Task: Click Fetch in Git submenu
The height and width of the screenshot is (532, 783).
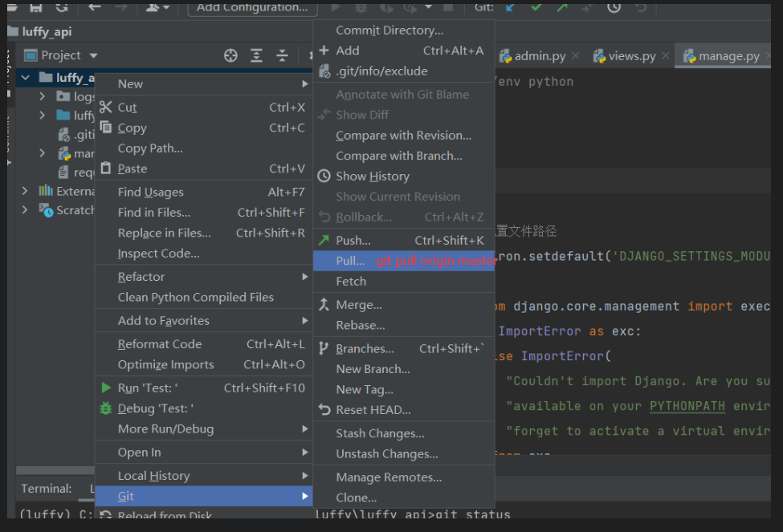Action: [404, 282]
